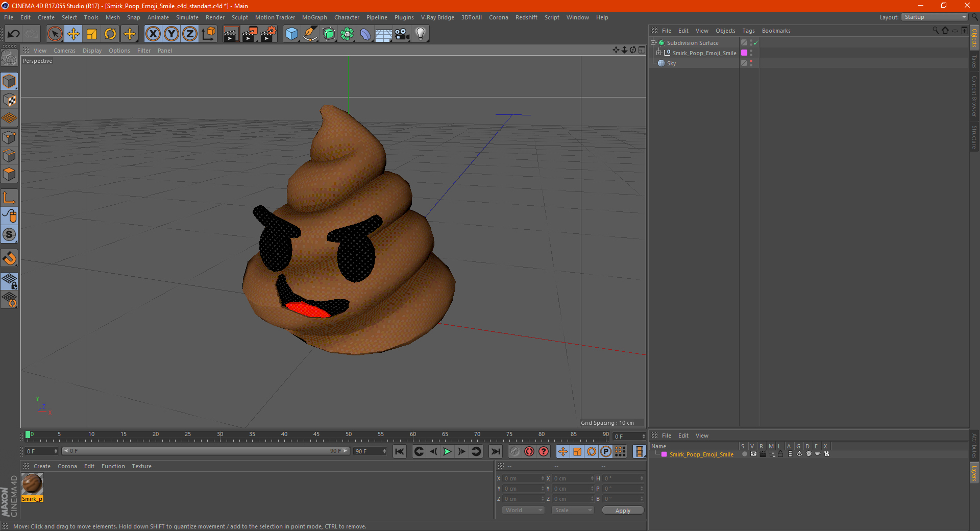Open the MoGraph menu
The image size is (980, 531).
(x=314, y=17)
